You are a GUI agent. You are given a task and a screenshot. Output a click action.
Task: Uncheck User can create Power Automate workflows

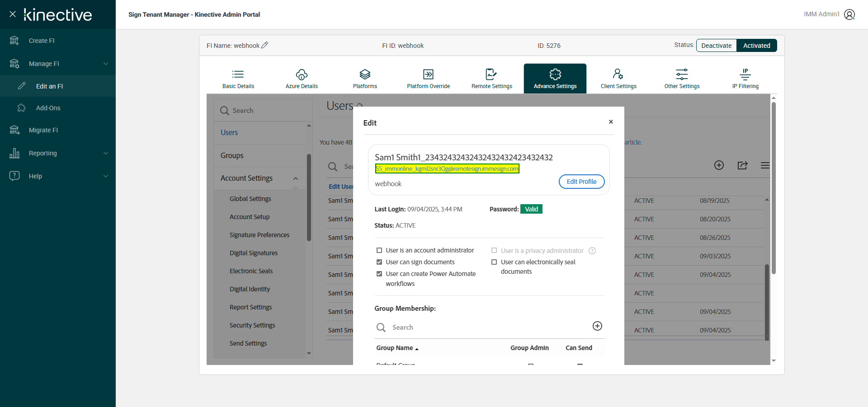(379, 274)
